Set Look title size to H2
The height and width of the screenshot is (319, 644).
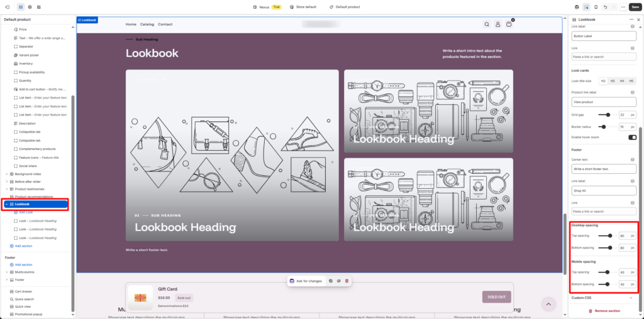tap(603, 81)
